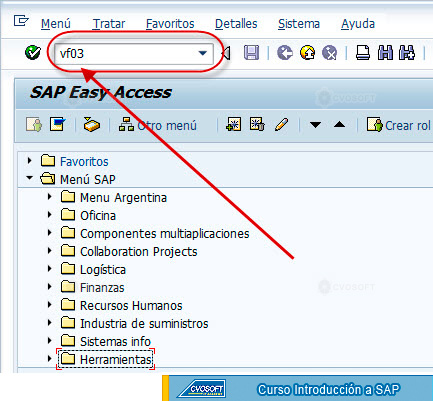The height and width of the screenshot is (401, 433).
Task: Click the Print icon
Action: [x=363, y=53]
